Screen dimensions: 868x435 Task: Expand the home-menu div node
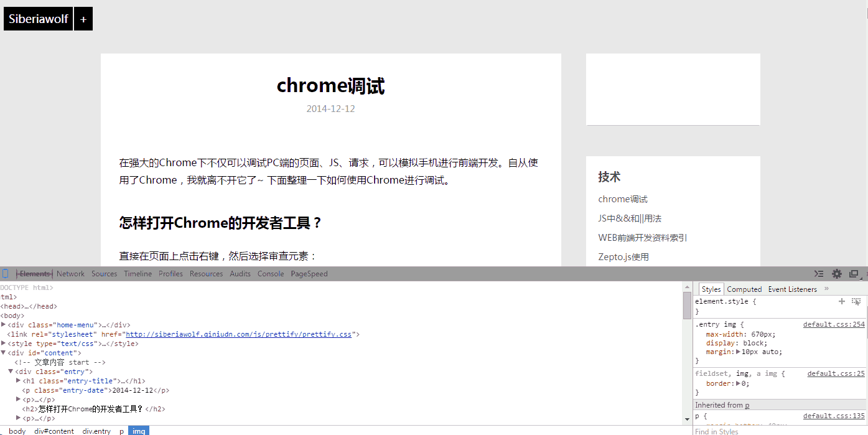(4, 325)
